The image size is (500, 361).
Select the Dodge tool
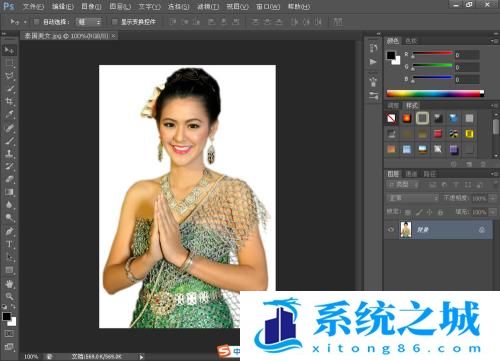[9, 218]
